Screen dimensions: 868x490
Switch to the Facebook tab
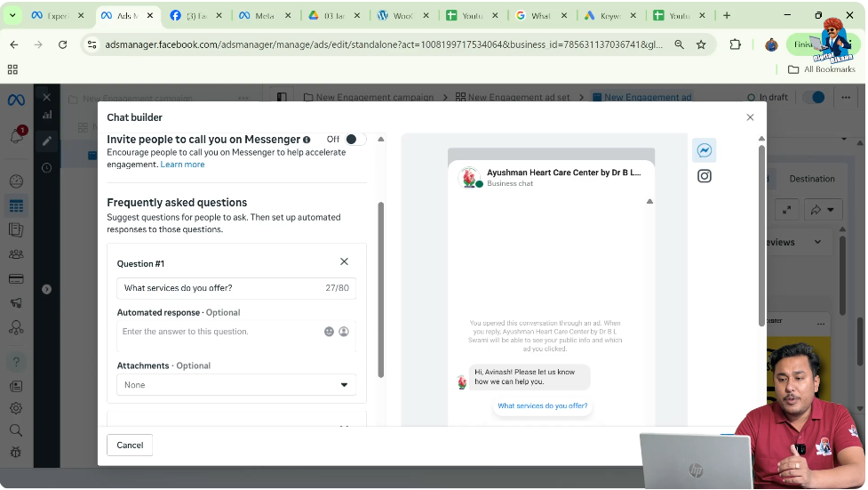click(195, 15)
